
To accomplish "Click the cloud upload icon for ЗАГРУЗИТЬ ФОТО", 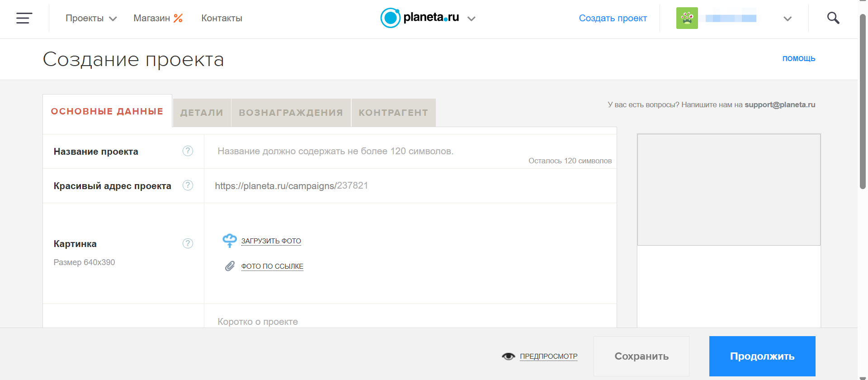I will 230,240.
